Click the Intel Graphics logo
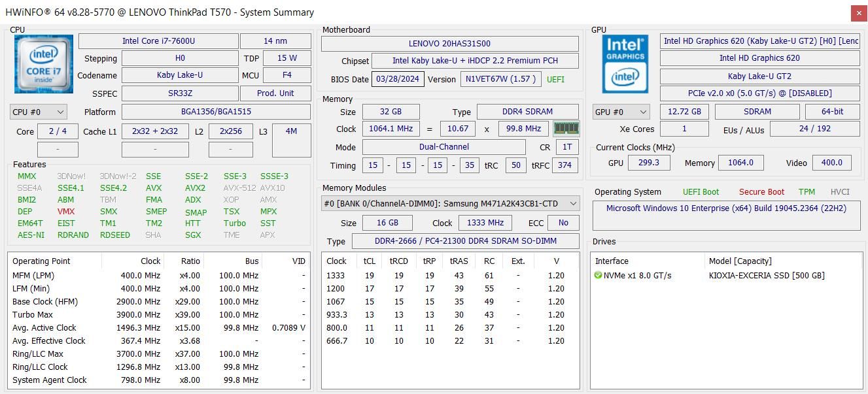The width and height of the screenshot is (868, 394). 625,64
